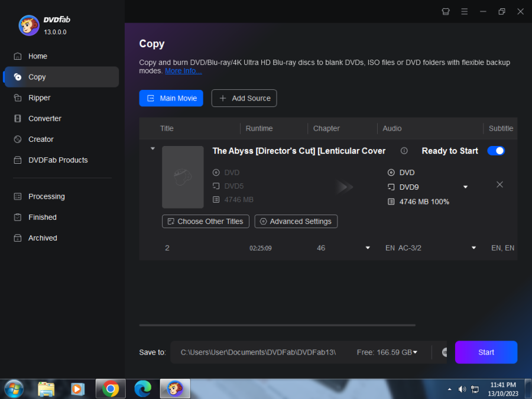Click the output directory path field
Image resolution: width=532 pixels, height=399 pixels.
pos(258,352)
